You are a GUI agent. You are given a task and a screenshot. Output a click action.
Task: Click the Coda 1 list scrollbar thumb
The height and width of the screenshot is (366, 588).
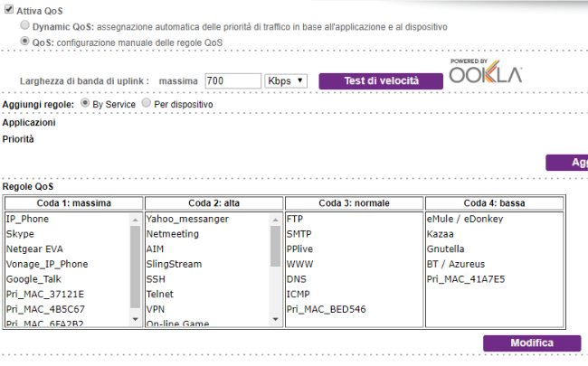[135, 267]
